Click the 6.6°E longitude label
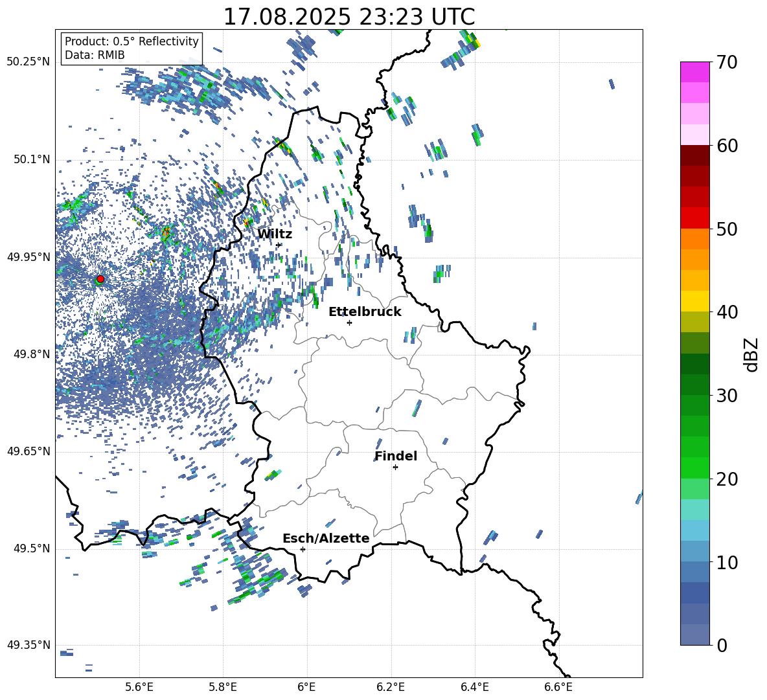This screenshot has height=700, width=767. click(558, 688)
